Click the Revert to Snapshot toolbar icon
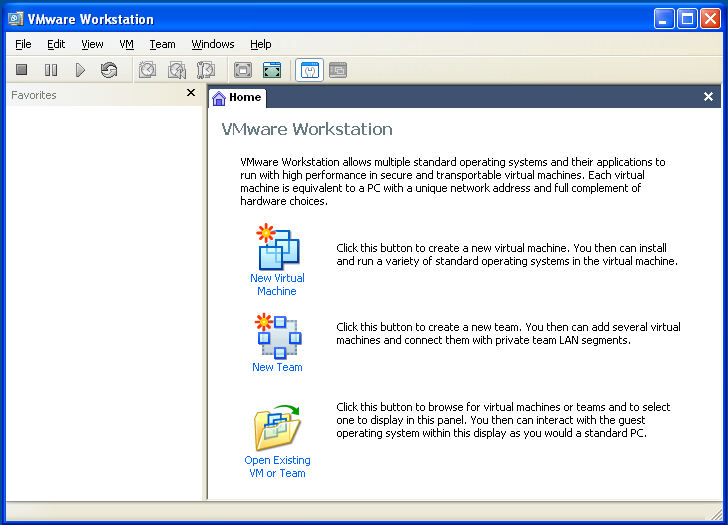728x525 pixels. click(x=177, y=70)
